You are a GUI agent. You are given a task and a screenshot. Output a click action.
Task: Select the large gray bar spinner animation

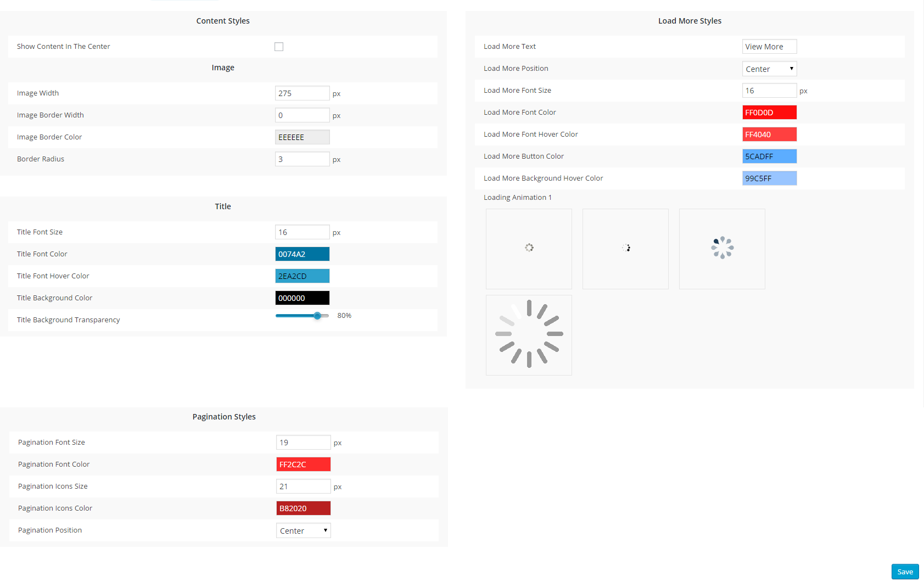tap(529, 335)
